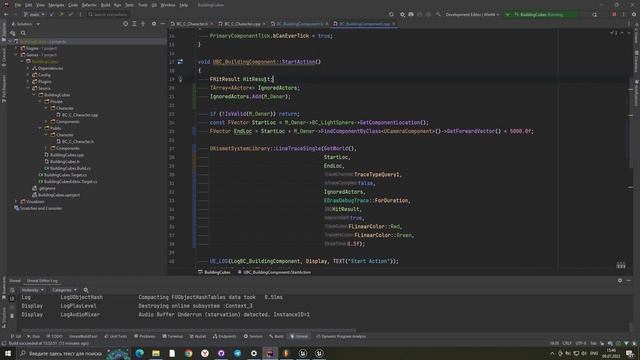Open the Help menu
This screenshot has height=360, width=640.
184,5
